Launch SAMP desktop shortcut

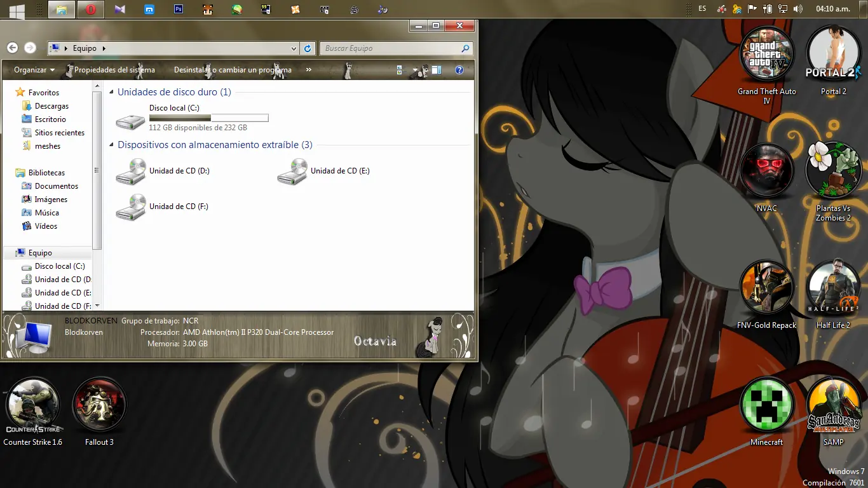tap(833, 412)
